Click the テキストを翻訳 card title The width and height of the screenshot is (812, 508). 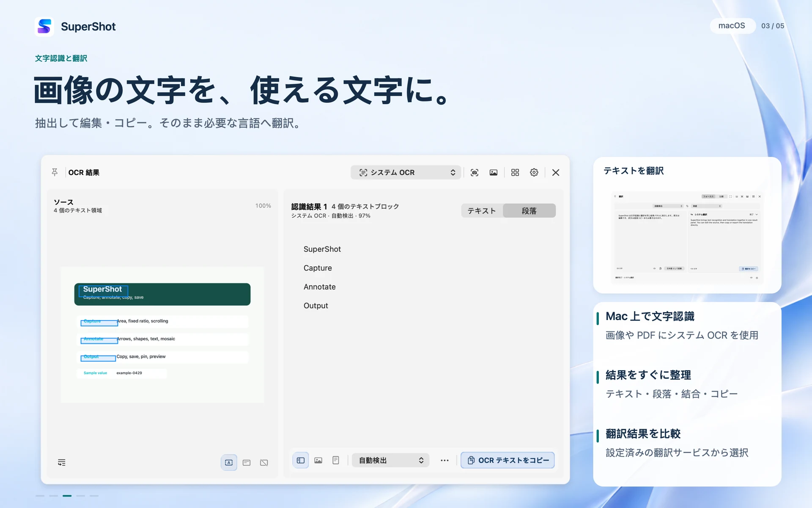click(x=634, y=171)
